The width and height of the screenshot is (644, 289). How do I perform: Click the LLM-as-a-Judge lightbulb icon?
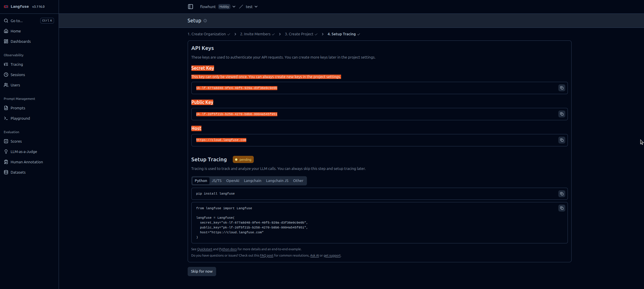point(6,152)
